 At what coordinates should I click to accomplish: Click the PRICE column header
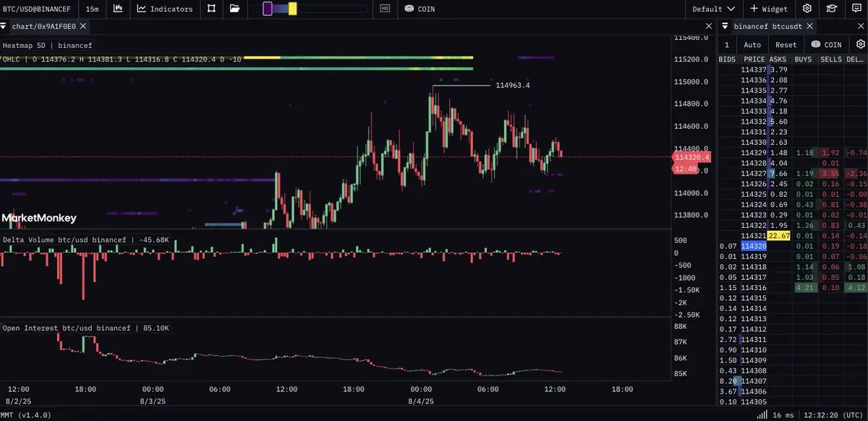[x=754, y=59]
